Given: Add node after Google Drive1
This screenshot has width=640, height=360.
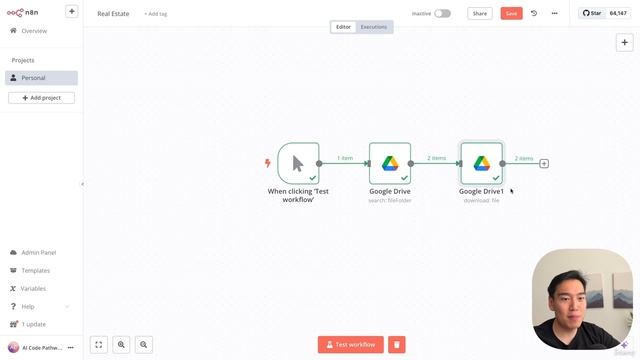Looking at the screenshot, I should pos(544,164).
